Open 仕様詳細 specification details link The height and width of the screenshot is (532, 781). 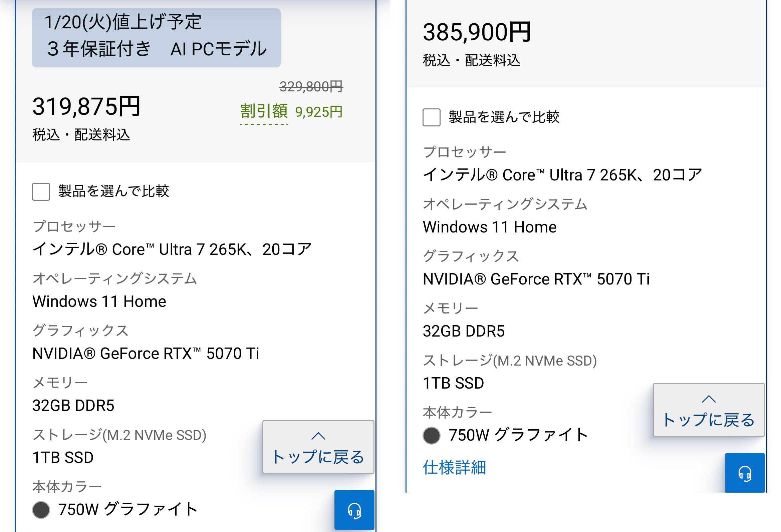(x=454, y=467)
